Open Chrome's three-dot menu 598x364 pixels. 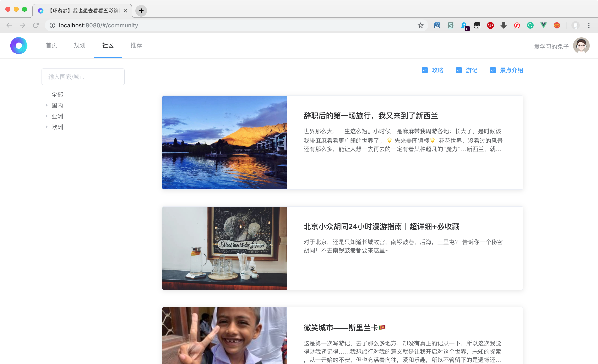589,26
